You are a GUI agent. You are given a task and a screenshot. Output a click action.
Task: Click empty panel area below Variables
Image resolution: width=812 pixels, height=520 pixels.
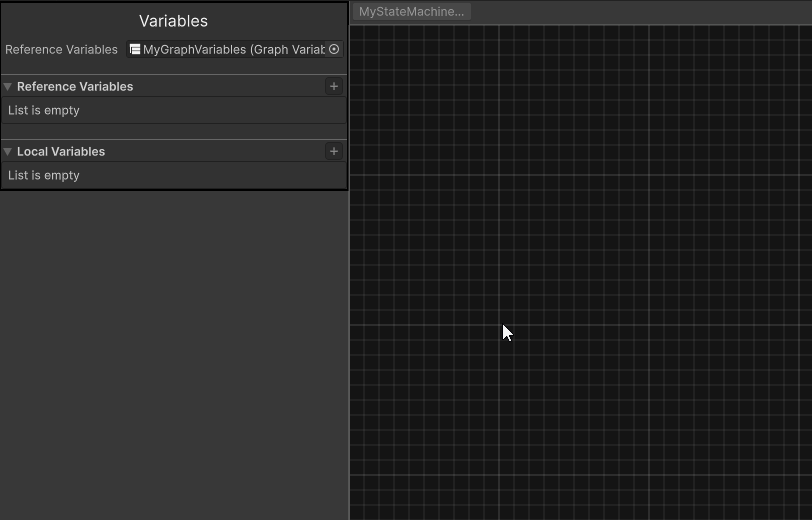pos(174,350)
